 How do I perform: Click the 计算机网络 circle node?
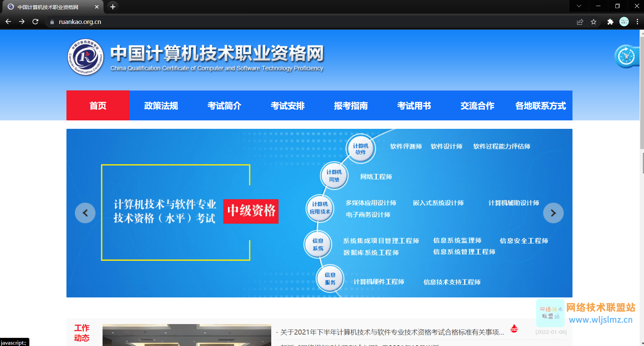pyautogui.click(x=334, y=176)
